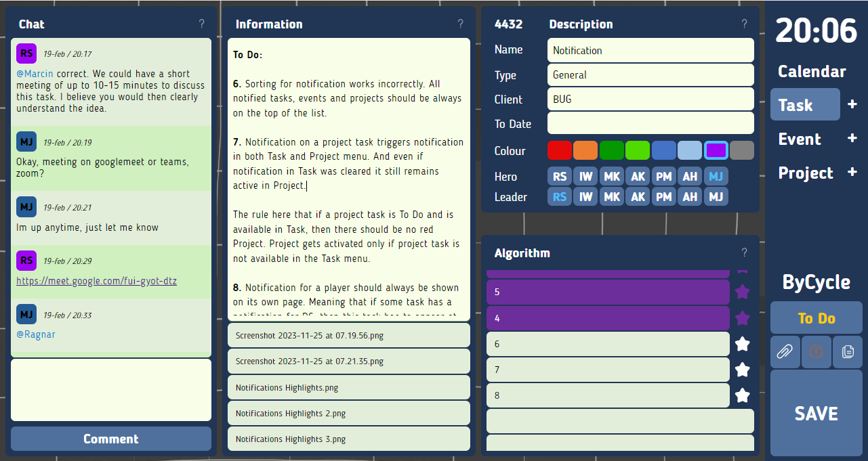Select algorithm row 6
868x461 pixels.
point(608,344)
